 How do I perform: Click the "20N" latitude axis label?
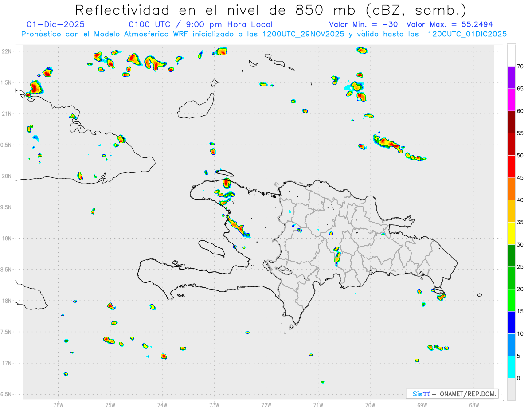pos(7,176)
